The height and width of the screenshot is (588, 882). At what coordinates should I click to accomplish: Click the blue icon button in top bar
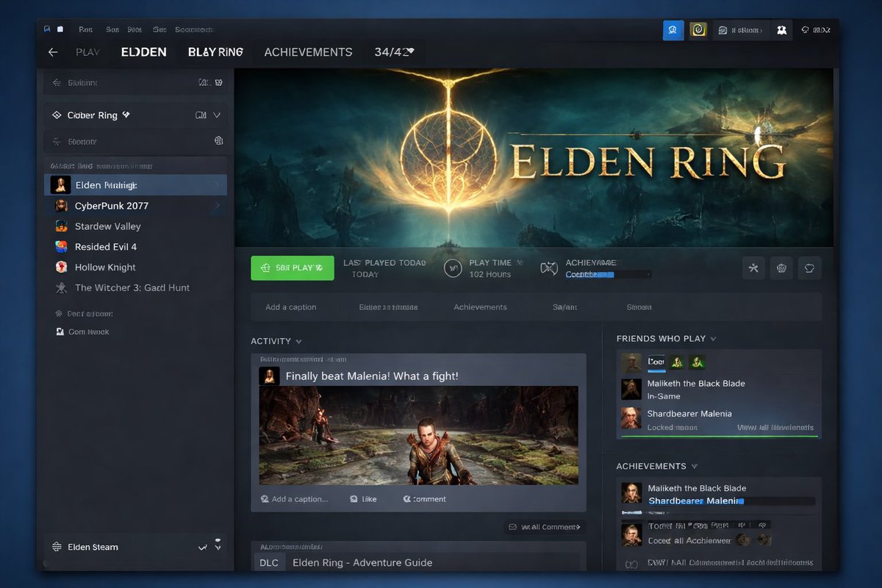[673, 30]
